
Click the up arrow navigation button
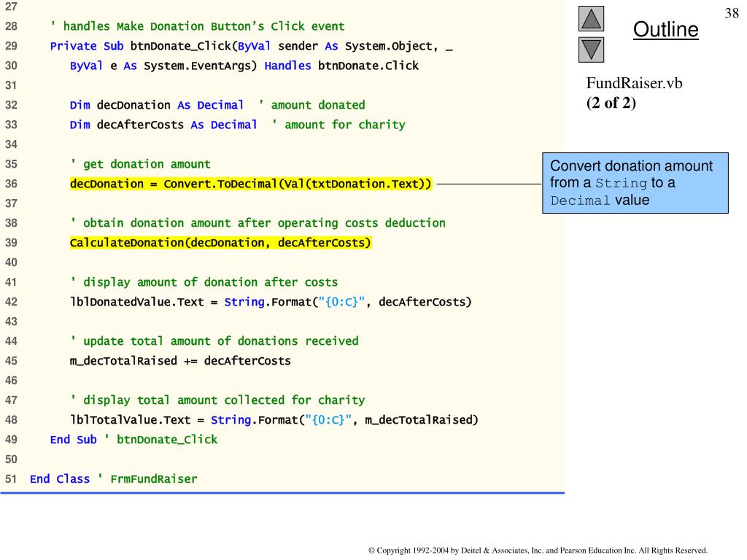click(x=591, y=18)
